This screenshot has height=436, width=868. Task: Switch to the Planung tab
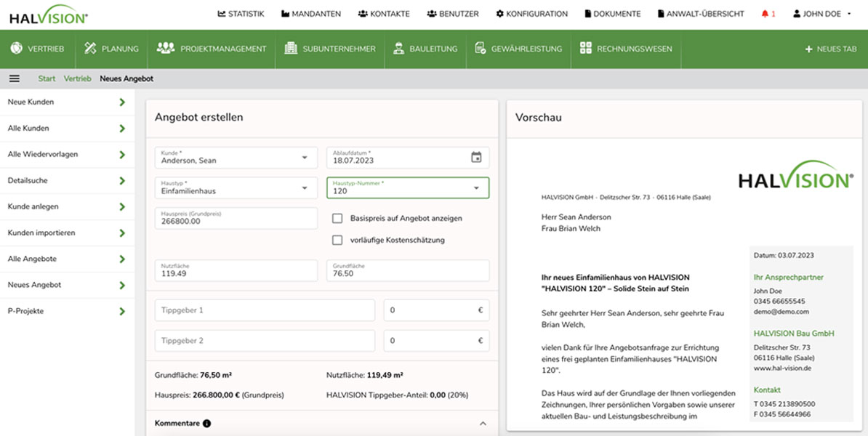[x=111, y=49]
